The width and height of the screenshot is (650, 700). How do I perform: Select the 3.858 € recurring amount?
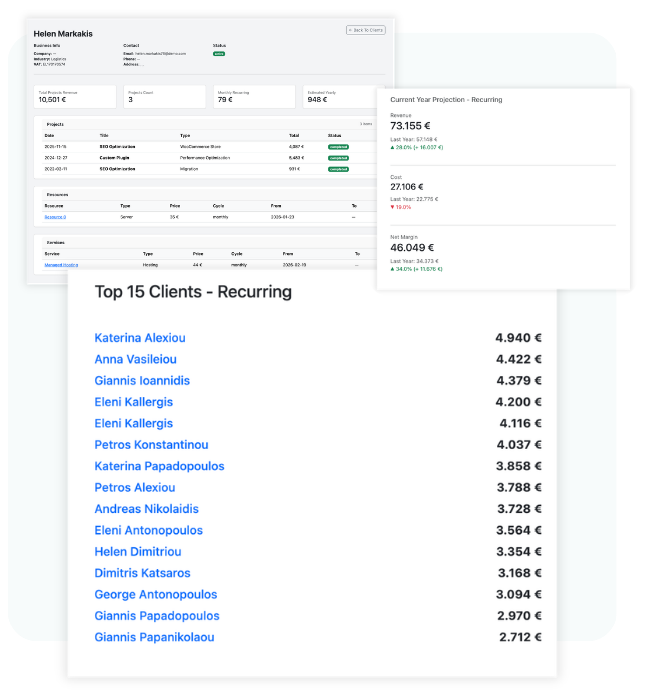pyautogui.click(x=519, y=466)
